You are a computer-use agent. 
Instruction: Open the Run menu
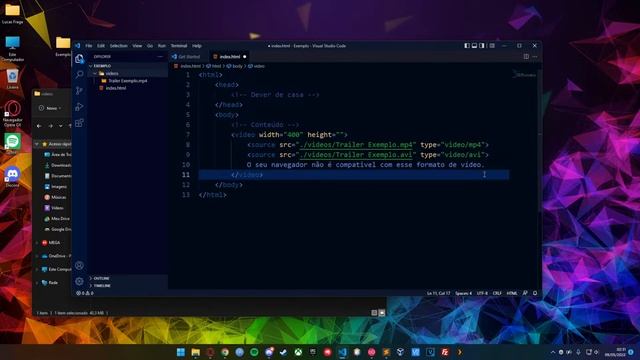tap(162, 46)
